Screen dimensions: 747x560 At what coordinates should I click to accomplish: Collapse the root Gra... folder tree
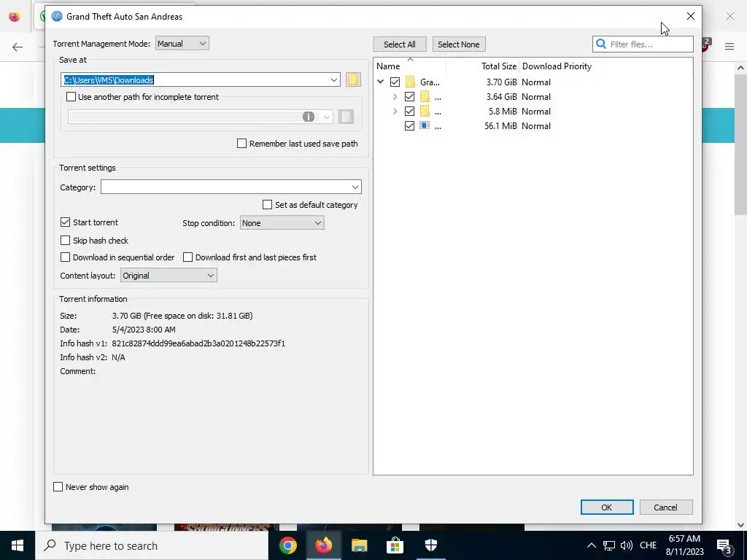pyautogui.click(x=380, y=82)
